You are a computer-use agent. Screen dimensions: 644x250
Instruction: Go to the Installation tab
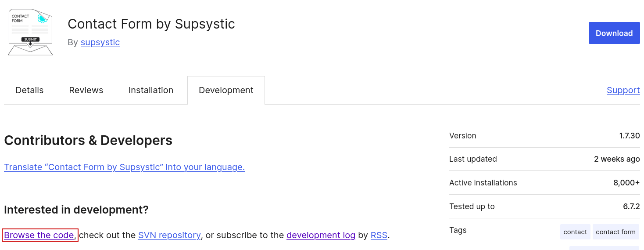point(151,91)
